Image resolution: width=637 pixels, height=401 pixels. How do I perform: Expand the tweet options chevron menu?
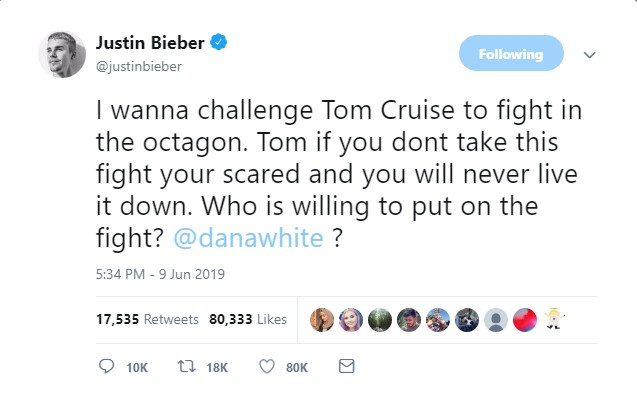pyautogui.click(x=589, y=55)
